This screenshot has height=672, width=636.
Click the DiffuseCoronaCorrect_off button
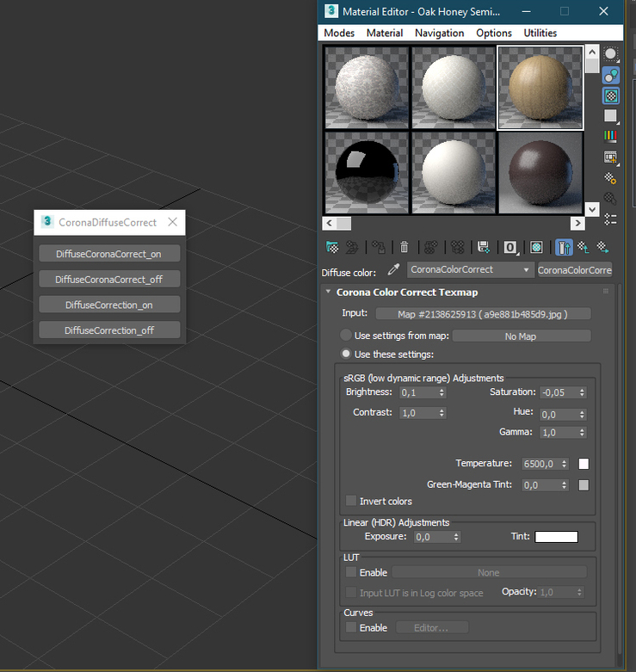(x=109, y=280)
